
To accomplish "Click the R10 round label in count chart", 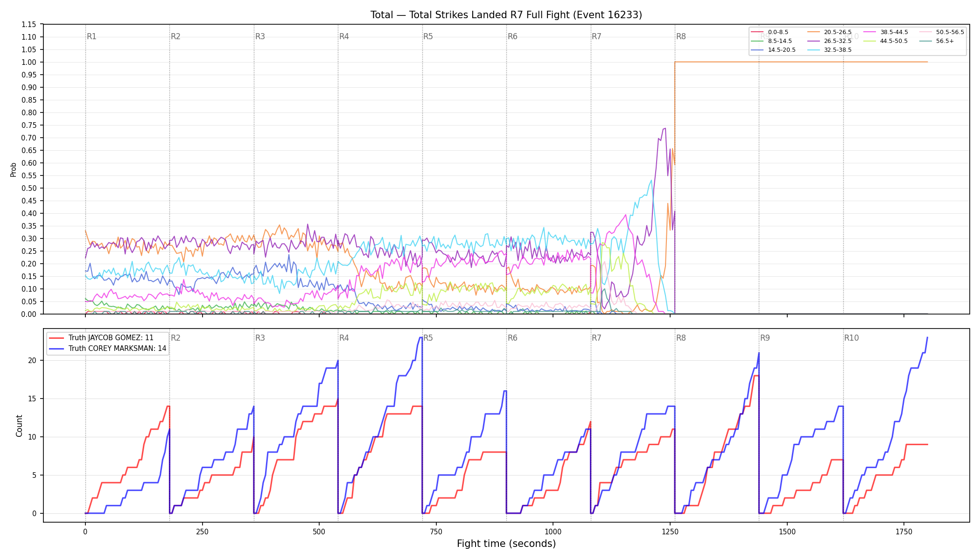I will (851, 338).
